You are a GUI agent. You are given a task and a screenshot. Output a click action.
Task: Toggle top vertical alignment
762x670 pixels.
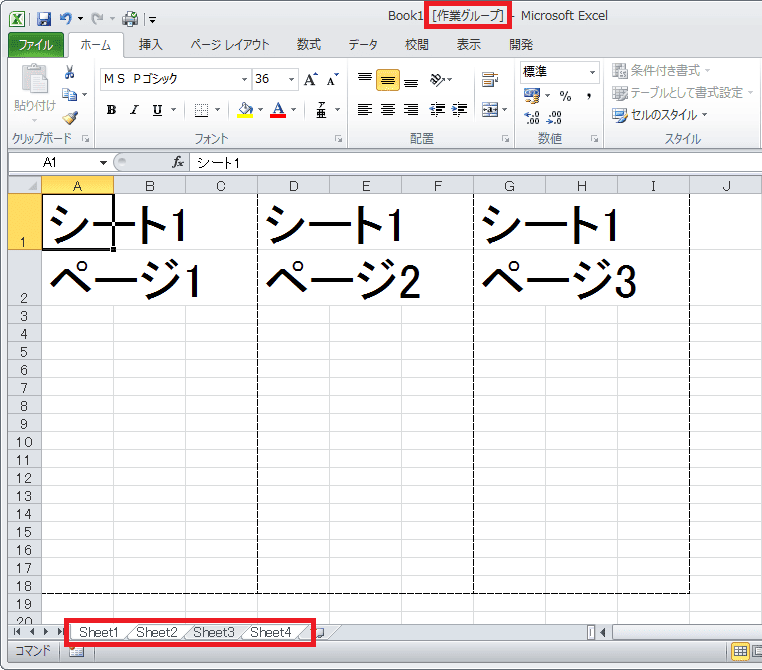[x=364, y=79]
